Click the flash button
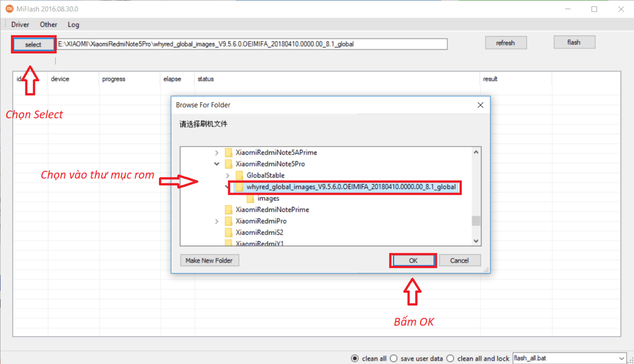This screenshot has height=364, width=634. [574, 43]
